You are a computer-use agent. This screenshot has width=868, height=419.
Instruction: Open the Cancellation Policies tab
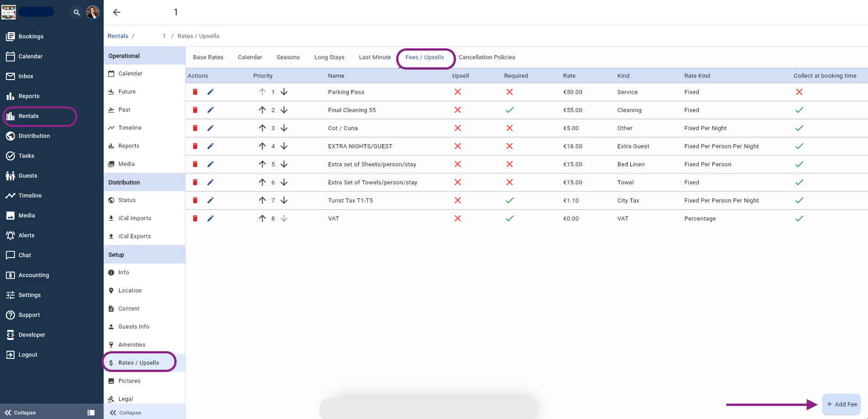487,57
